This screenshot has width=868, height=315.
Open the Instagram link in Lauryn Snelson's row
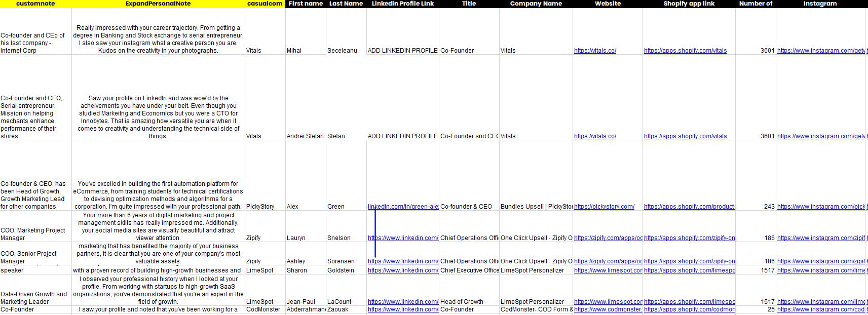point(821,238)
